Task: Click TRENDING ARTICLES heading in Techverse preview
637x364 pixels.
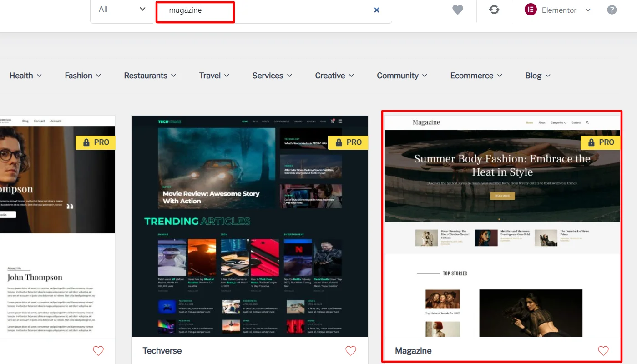Action: (197, 222)
